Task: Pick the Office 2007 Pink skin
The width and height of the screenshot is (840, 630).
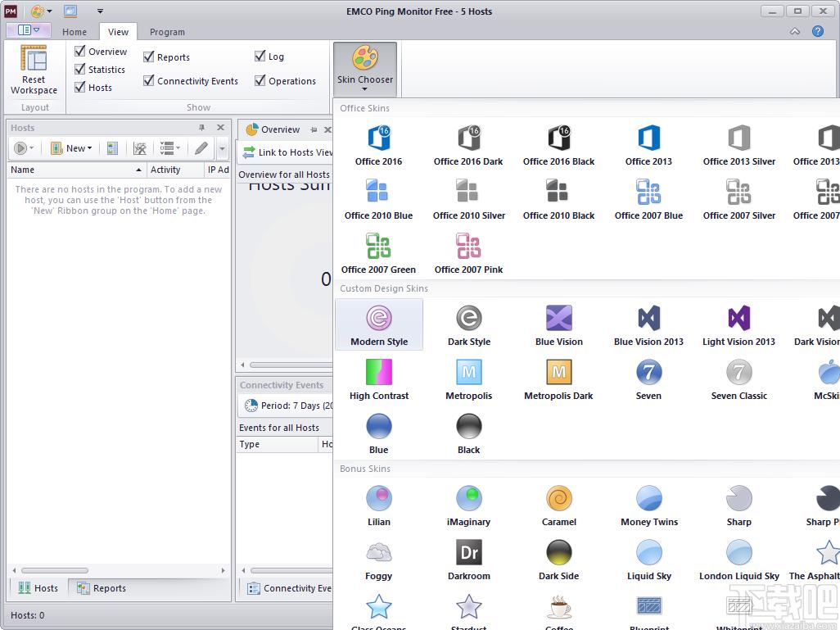Action: click(x=469, y=254)
